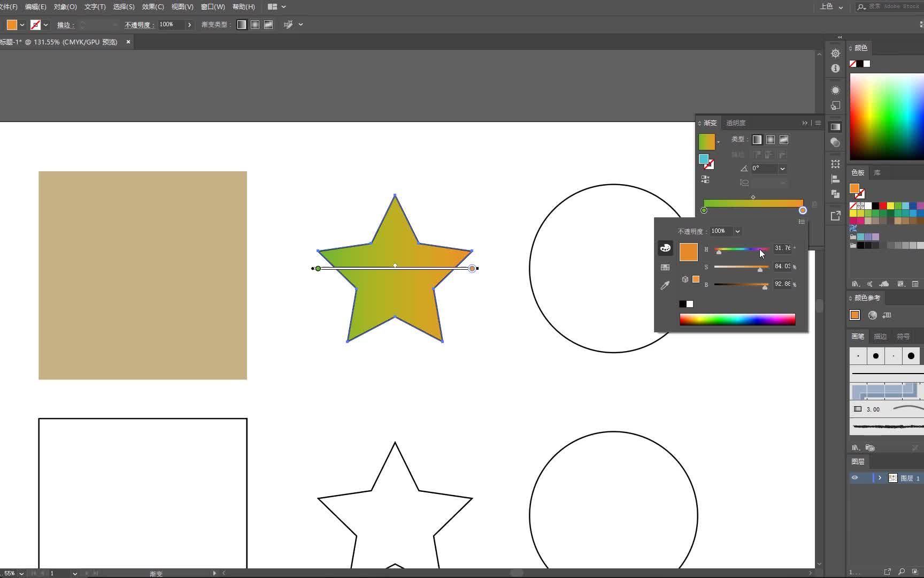Click the control bar opacity 100% field
The image size is (924, 578).
pyautogui.click(x=171, y=25)
